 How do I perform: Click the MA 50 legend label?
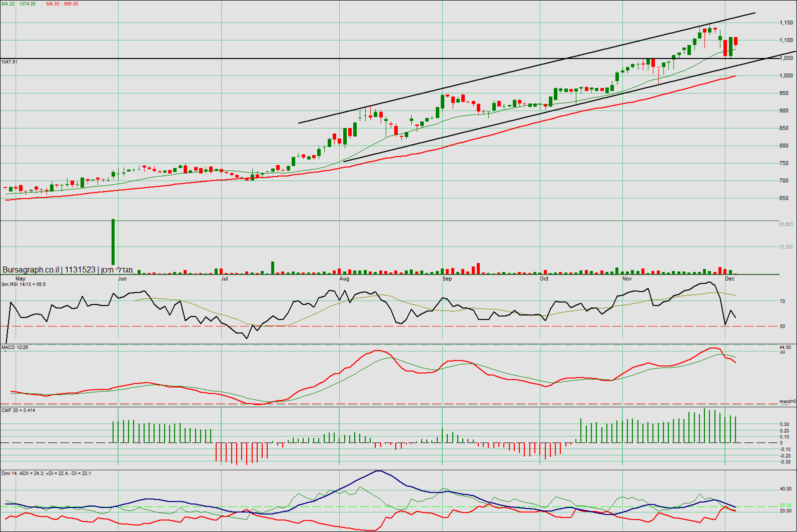click(62, 4)
